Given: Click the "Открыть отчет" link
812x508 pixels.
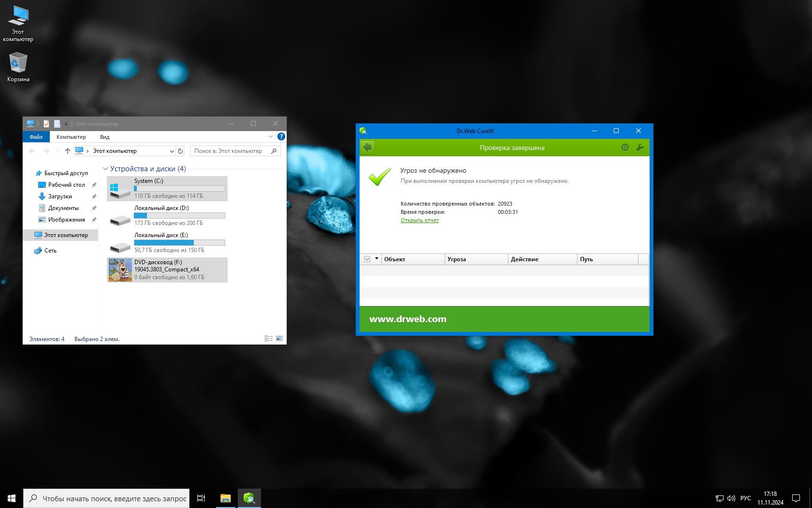Looking at the screenshot, I should pyautogui.click(x=420, y=220).
